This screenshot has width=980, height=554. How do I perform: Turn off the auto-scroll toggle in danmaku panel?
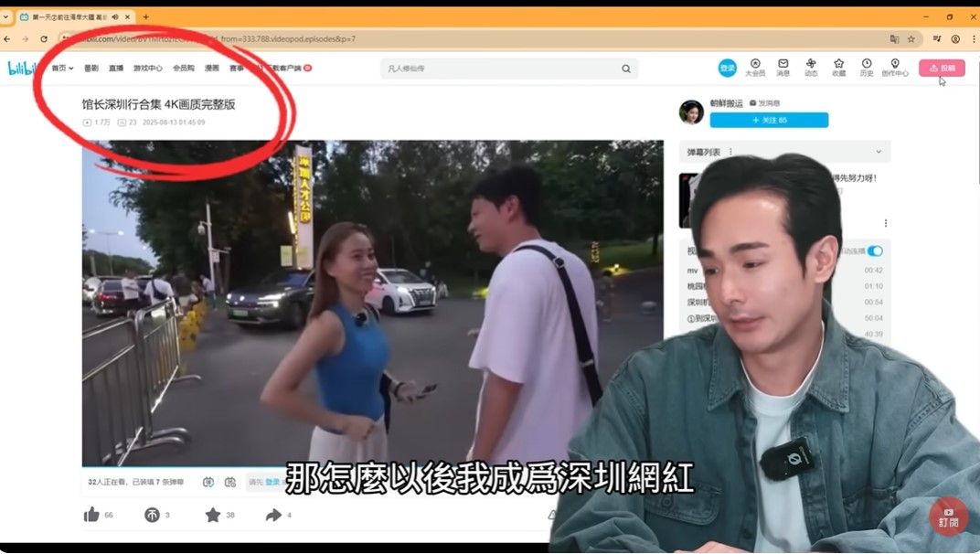point(875,251)
